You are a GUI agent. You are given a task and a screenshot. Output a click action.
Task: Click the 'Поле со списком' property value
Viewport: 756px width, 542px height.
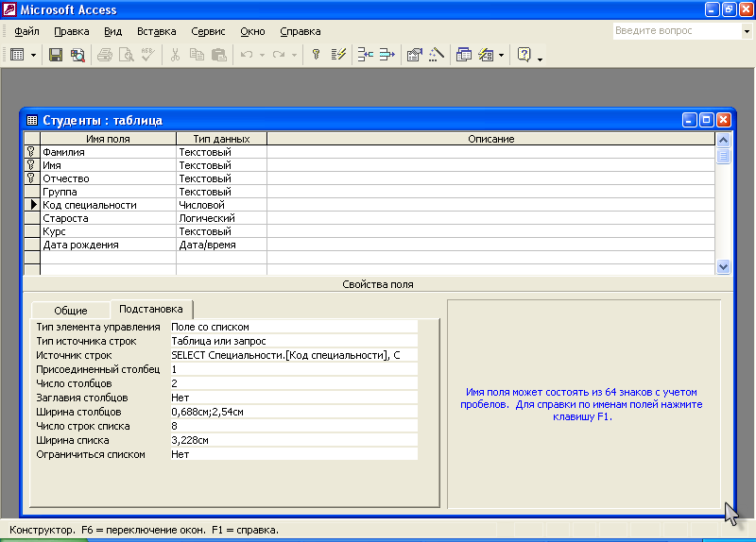[294, 327]
